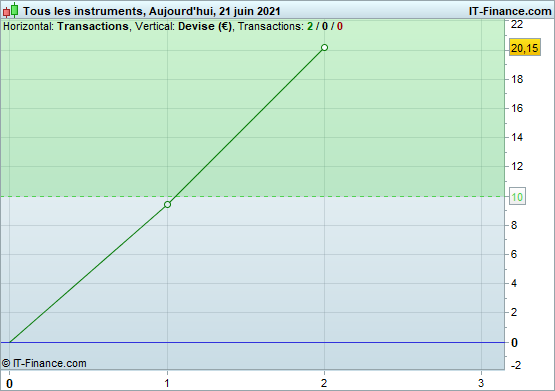Click the vertical axis value 8

(514, 225)
